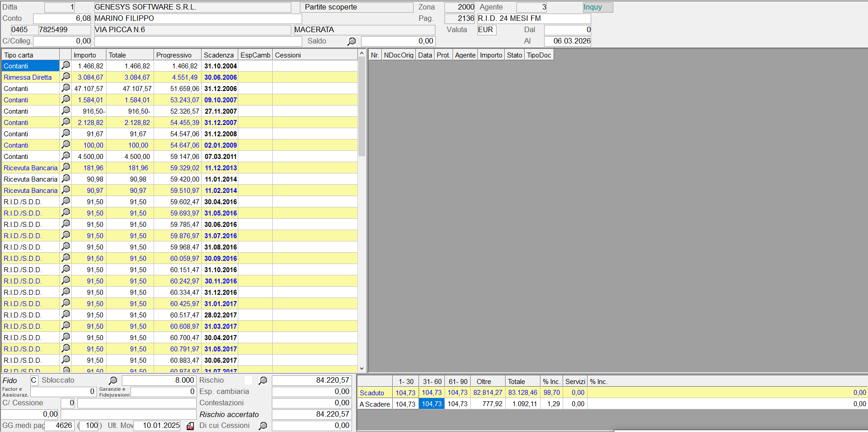
Task: Click the magnifier icon next to Saldo
Action: click(x=352, y=42)
